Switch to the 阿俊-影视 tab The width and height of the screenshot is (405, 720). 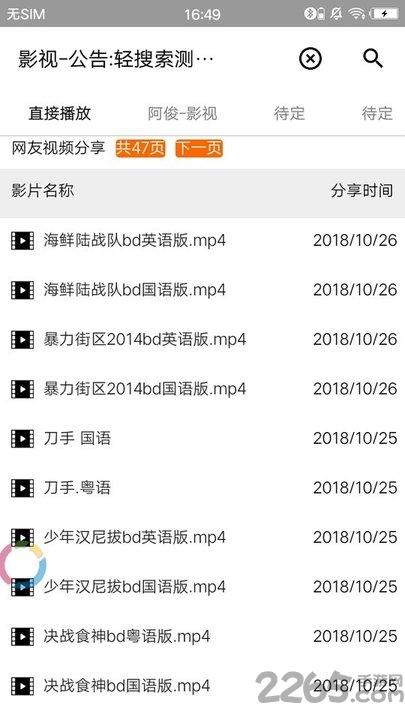point(182,113)
